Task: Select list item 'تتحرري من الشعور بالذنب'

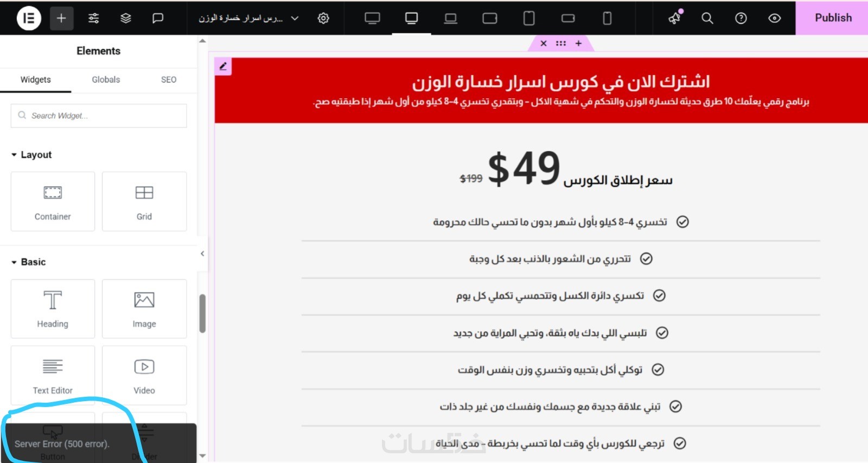Action: click(x=550, y=259)
